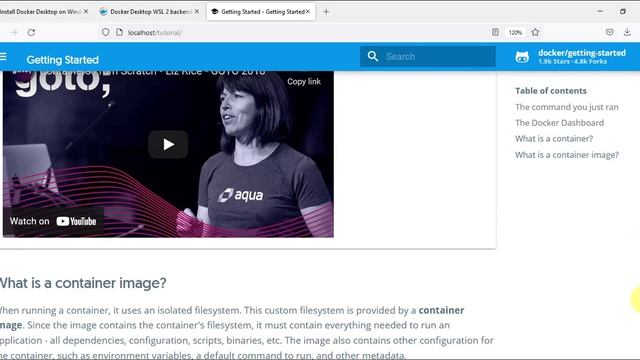Click the Getting Started header title

pyautogui.click(x=62, y=60)
